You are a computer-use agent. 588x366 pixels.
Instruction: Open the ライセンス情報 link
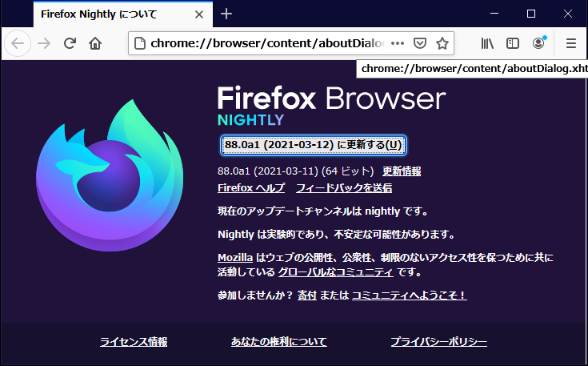134,342
